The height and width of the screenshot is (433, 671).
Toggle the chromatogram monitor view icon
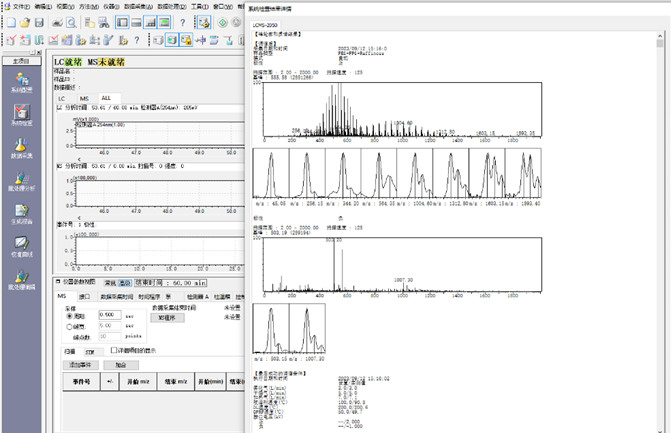click(x=151, y=22)
